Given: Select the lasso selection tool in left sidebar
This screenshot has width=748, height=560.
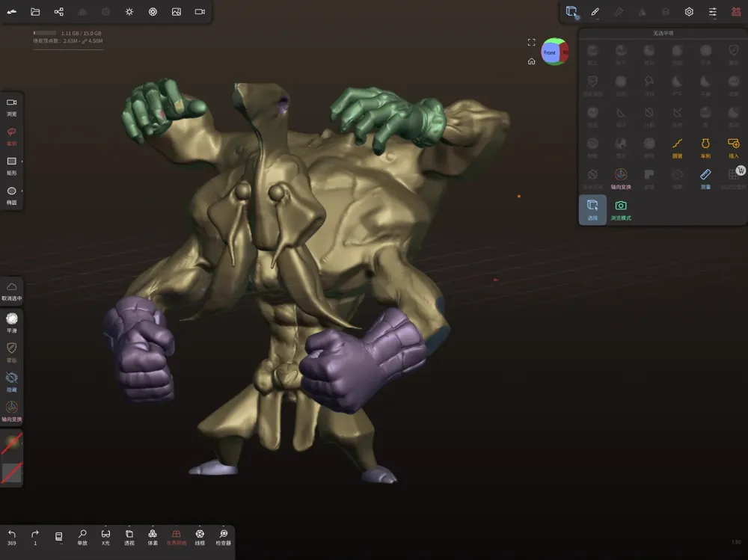Looking at the screenshot, I should tap(11, 136).
